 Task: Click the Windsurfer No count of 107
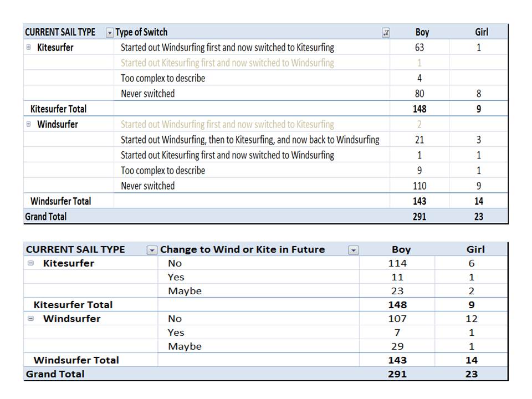pyautogui.click(x=397, y=319)
